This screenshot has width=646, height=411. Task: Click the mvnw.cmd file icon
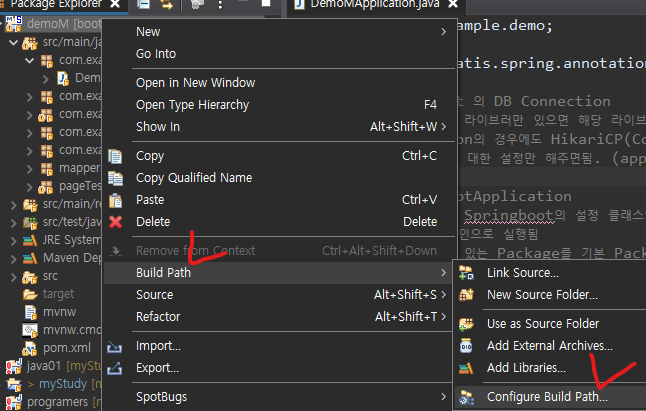(x=29, y=330)
